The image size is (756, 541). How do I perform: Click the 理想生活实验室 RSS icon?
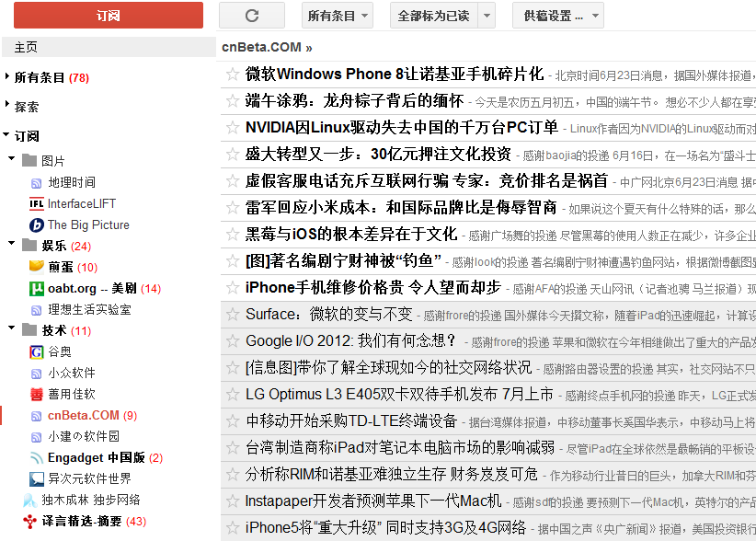pyautogui.click(x=36, y=310)
